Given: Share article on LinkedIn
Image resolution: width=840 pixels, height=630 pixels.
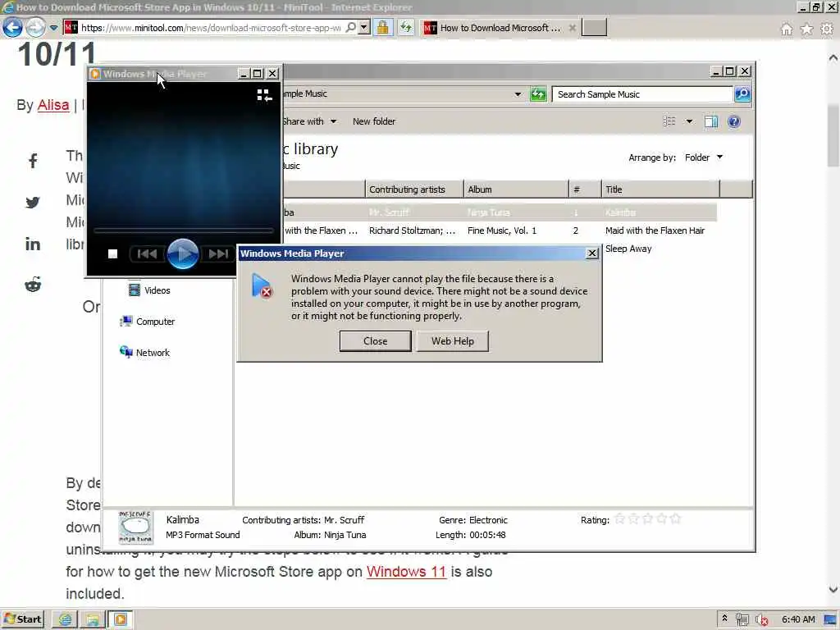Looking at the screenshot, I should pos(33,244).
